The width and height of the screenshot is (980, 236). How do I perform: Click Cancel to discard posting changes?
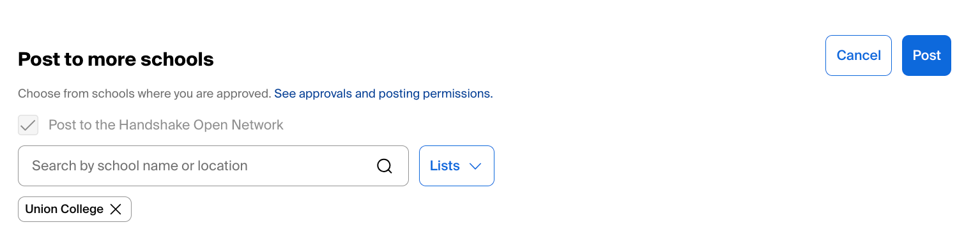pyautogui.click(x=859, y=55)
